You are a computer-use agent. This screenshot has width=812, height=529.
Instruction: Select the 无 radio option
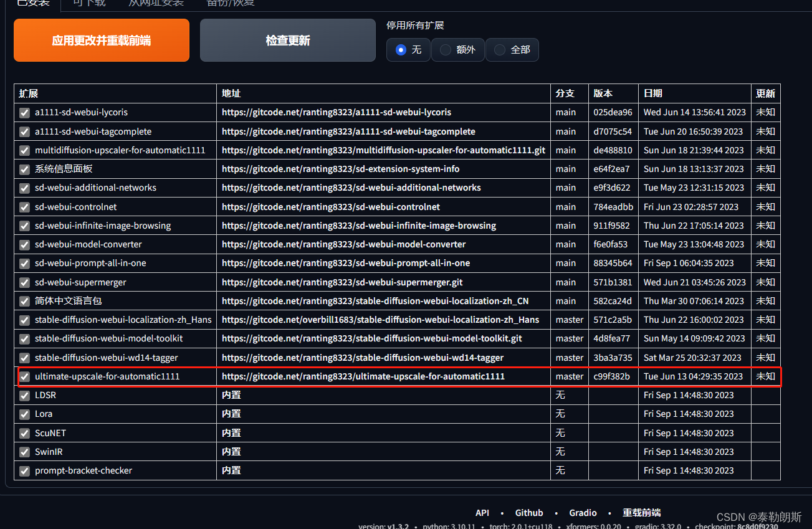[x=409, y=50]
